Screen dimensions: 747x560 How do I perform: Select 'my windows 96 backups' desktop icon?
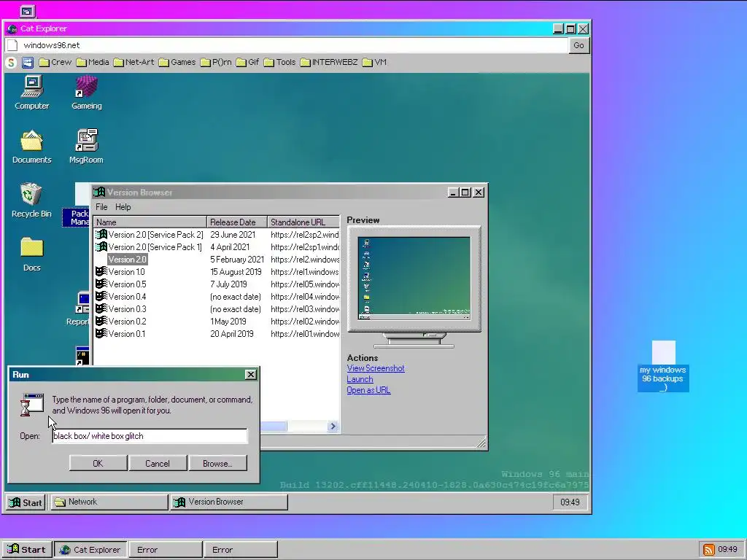[663, 366]
